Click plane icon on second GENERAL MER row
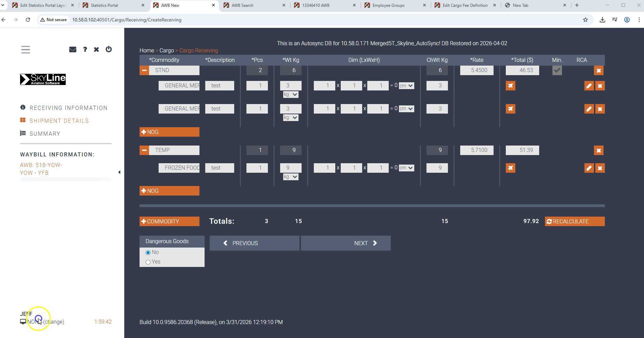Viewport: 644px width, 338px height. pyautogui.click(x=510, y=109)
